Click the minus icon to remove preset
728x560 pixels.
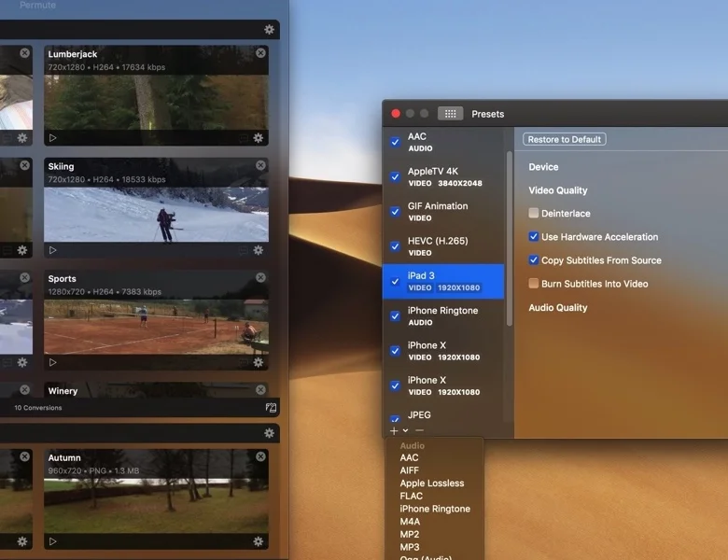[419, 430]
